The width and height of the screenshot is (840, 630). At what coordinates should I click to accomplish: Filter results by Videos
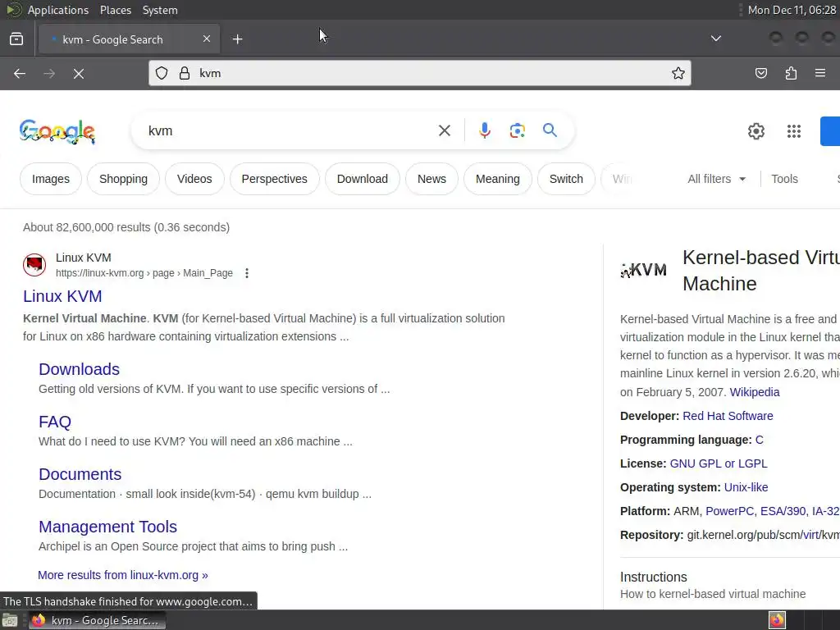[x=194, y=179]
